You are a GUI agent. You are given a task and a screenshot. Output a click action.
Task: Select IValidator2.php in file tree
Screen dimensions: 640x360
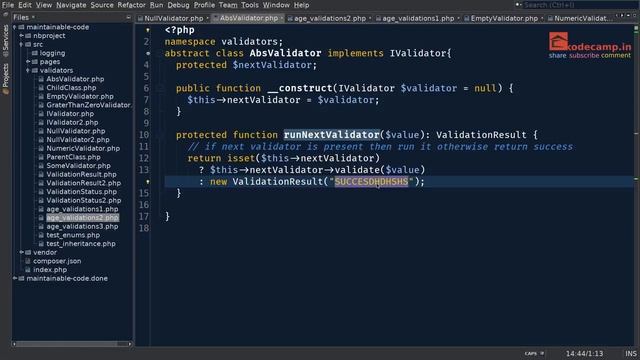click(72, 122)
